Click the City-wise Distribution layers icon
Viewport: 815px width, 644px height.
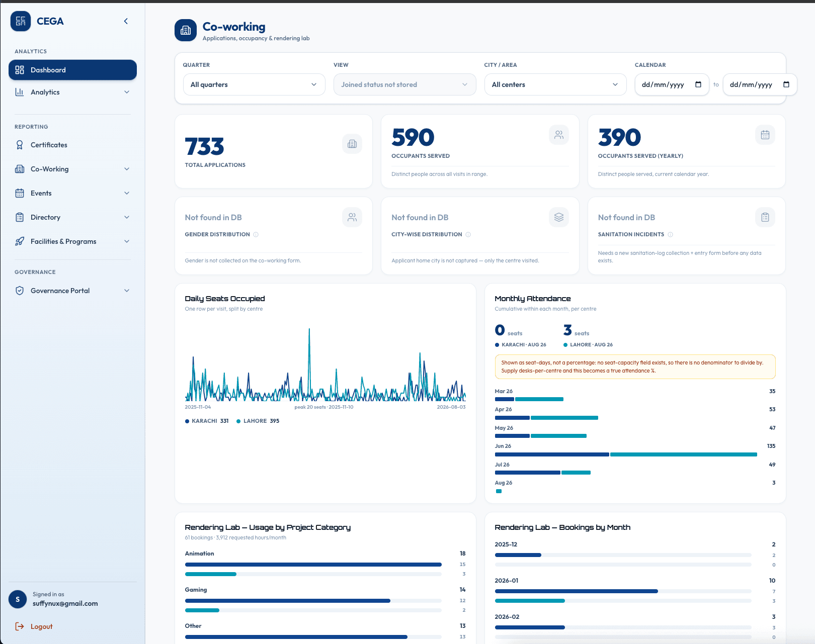click(559, 217)
